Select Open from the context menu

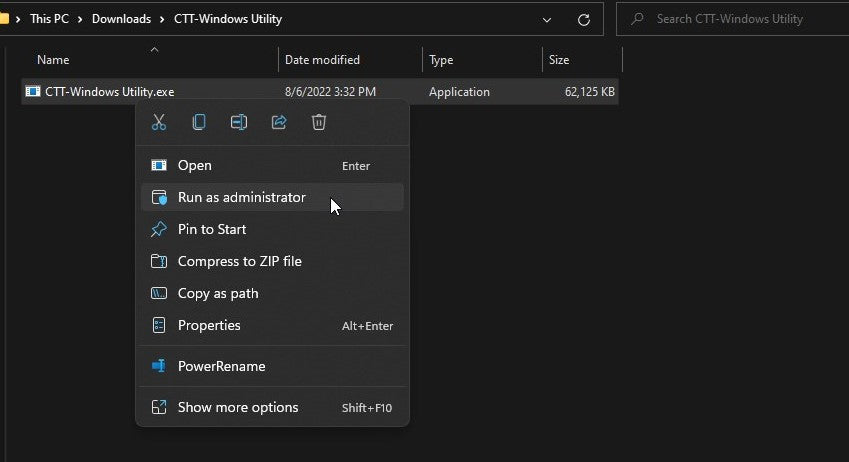195,165
